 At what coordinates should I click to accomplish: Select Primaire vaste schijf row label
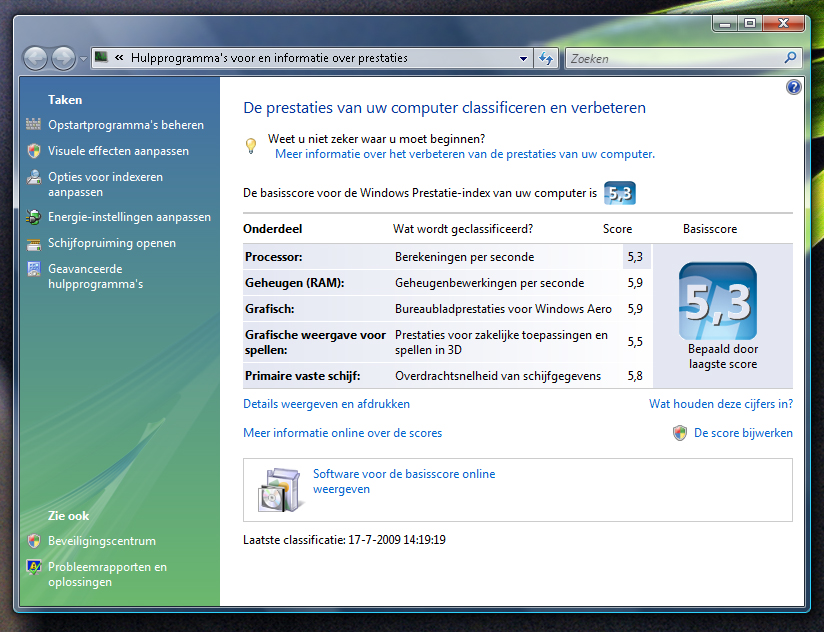[x=303, y=376]
